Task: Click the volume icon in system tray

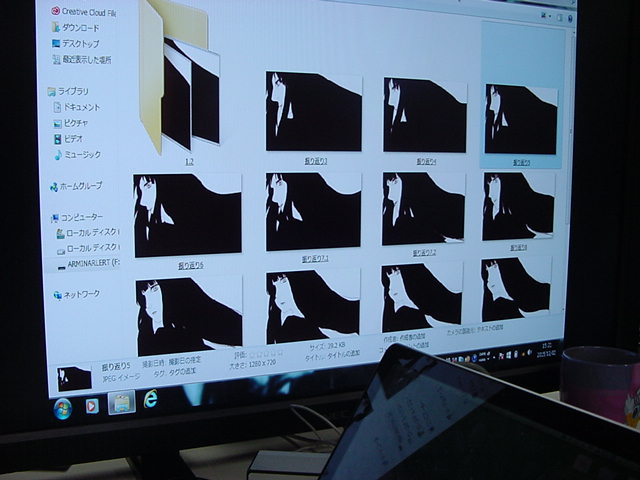Action: 529,352
